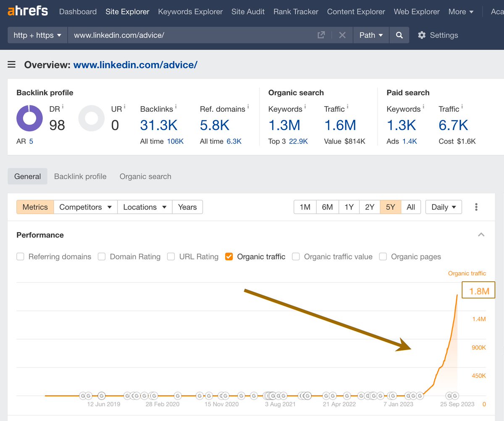Viewport: 504px width, 421px height.
Task: Enable the Domain Rating checkbox
Action: pos(102,256)
